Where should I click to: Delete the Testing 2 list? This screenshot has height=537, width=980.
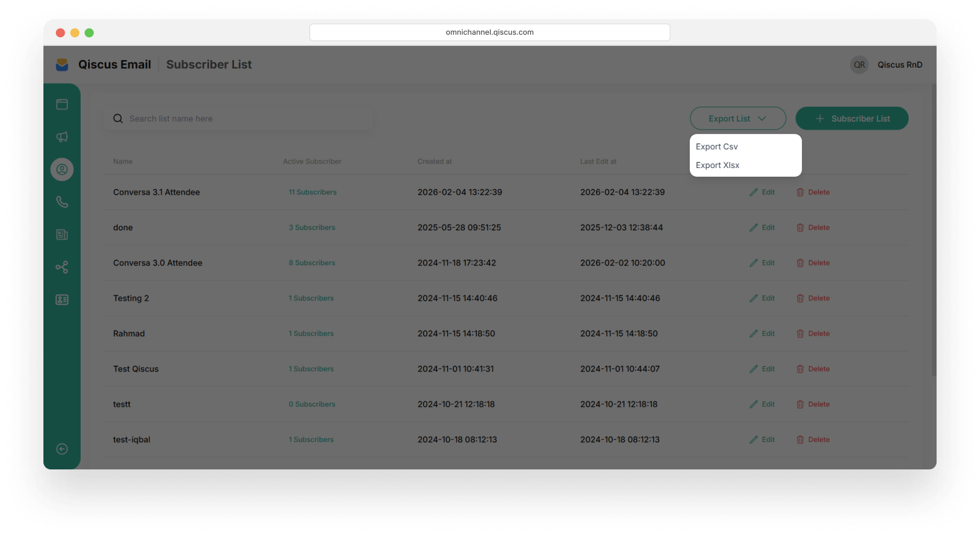(x=813, y=298)
